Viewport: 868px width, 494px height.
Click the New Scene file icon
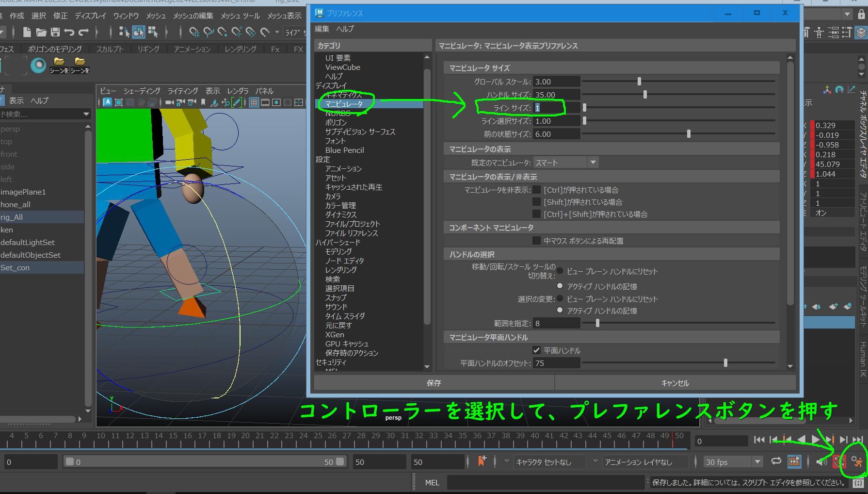(27, 33)
